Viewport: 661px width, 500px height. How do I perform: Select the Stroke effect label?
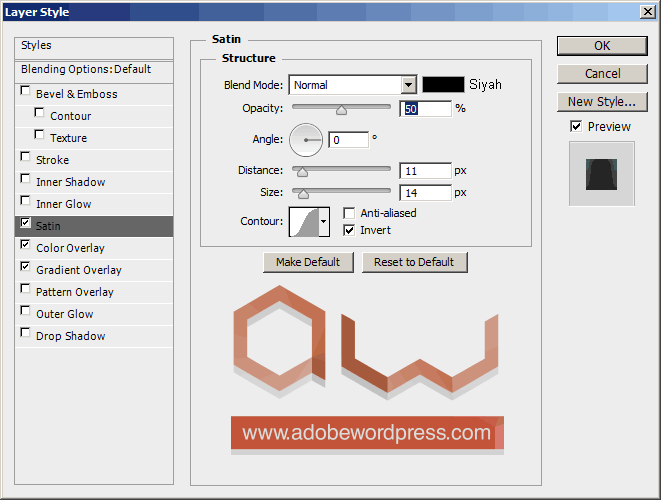pos(52,160)
